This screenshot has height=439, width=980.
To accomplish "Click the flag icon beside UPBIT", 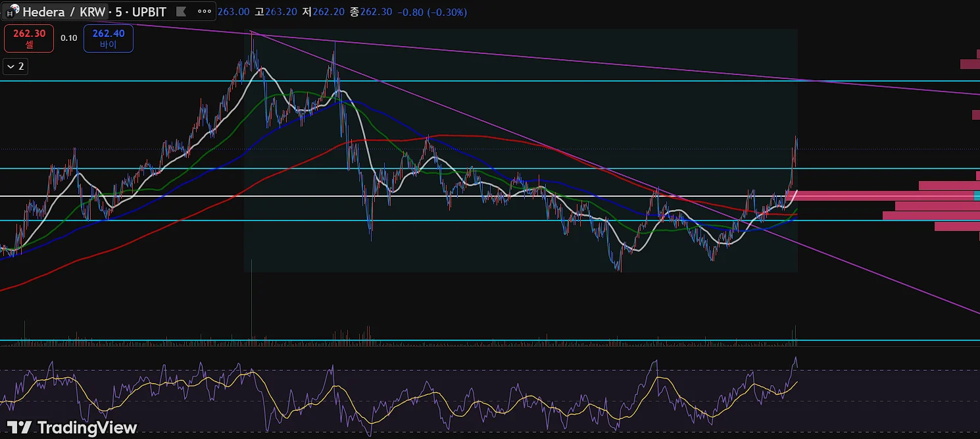I will (182, 11).
